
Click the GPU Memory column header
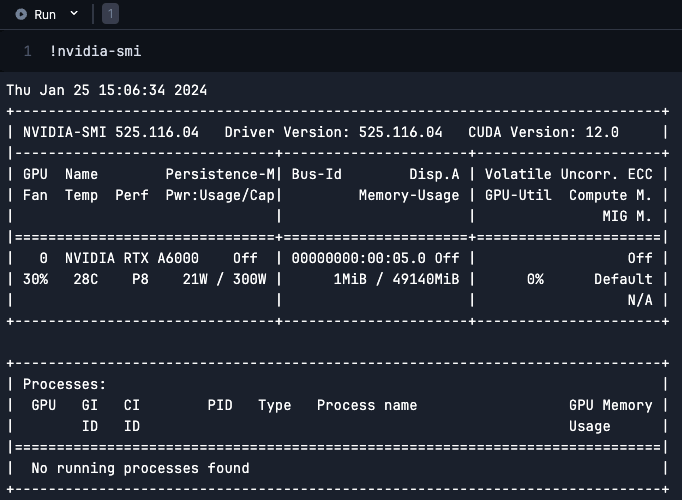(x=611, y=405)
